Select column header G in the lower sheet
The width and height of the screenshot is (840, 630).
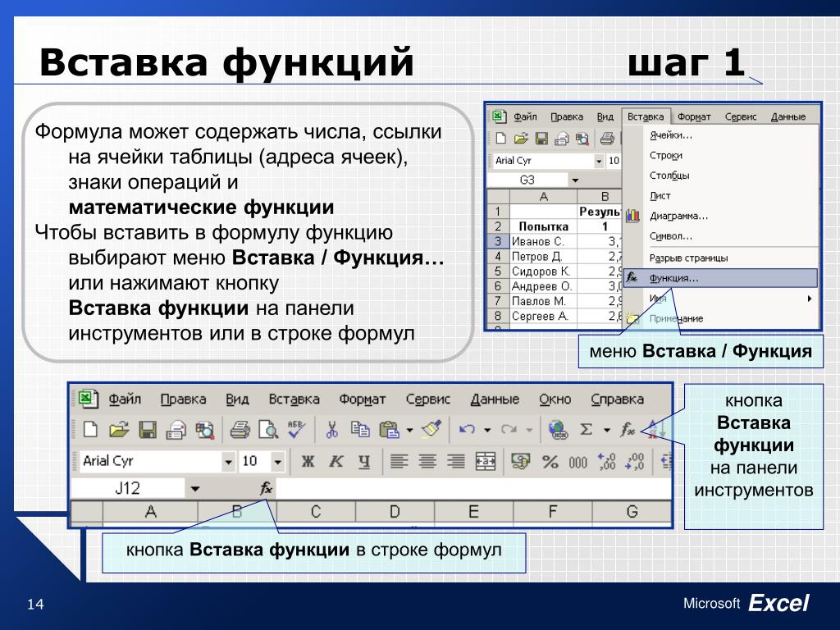pyautogui.click(x=632, y=512)
